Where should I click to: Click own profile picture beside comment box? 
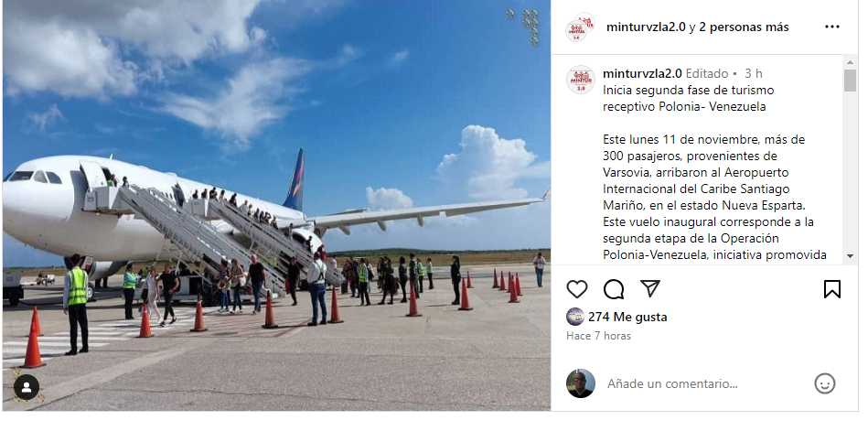pyautogui.click(x=581, y=383)
